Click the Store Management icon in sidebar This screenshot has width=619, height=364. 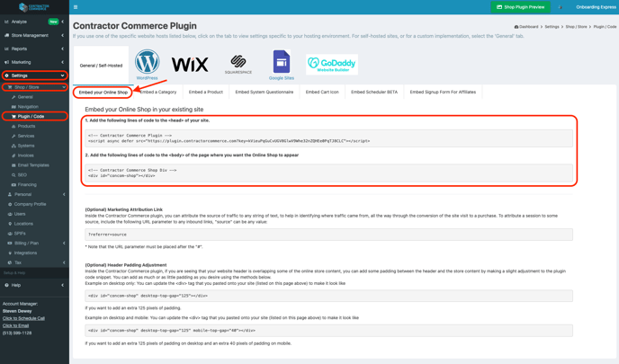6,35
